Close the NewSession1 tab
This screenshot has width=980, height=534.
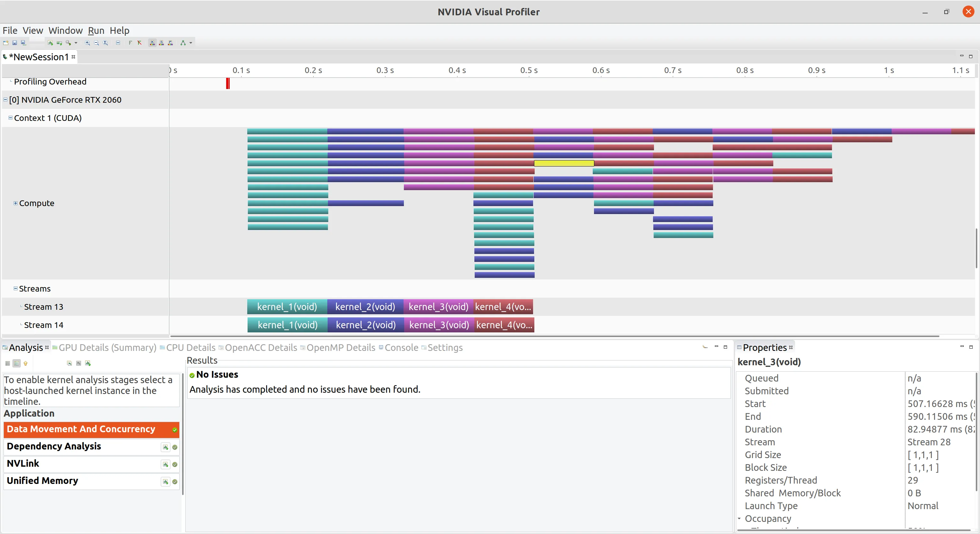pos(73,57)
